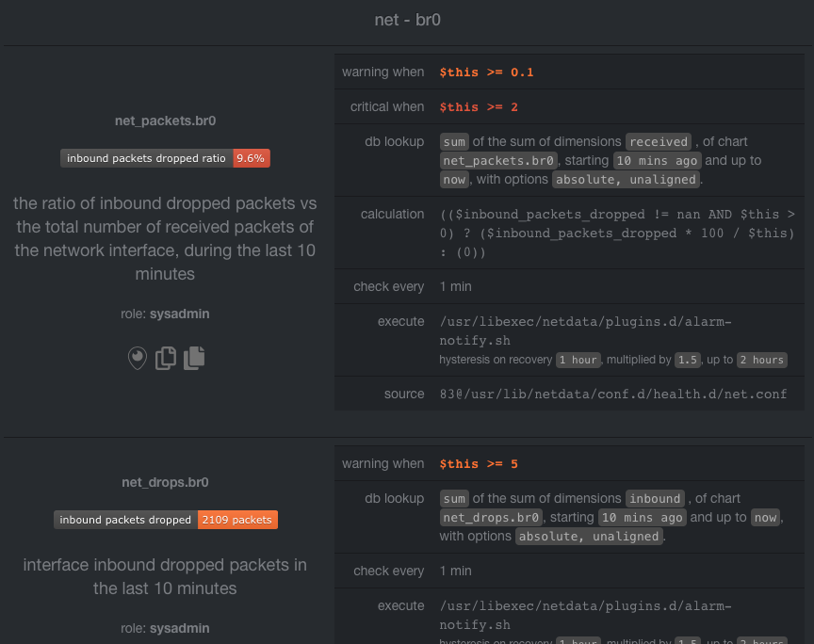Open the net_packets.br0 chart name
The image size is (814, 644).
coord(165,121)
